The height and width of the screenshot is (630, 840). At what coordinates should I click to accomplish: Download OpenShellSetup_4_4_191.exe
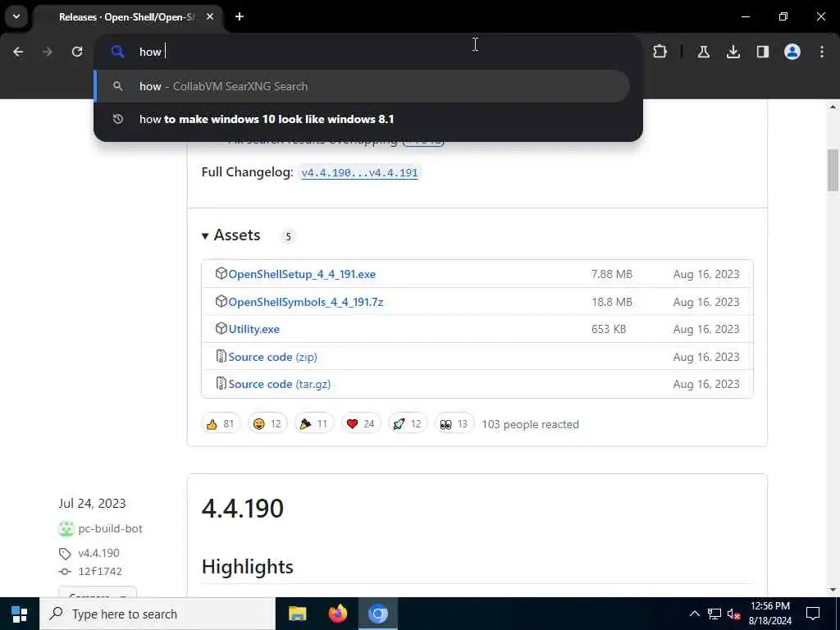pos(302,274)
